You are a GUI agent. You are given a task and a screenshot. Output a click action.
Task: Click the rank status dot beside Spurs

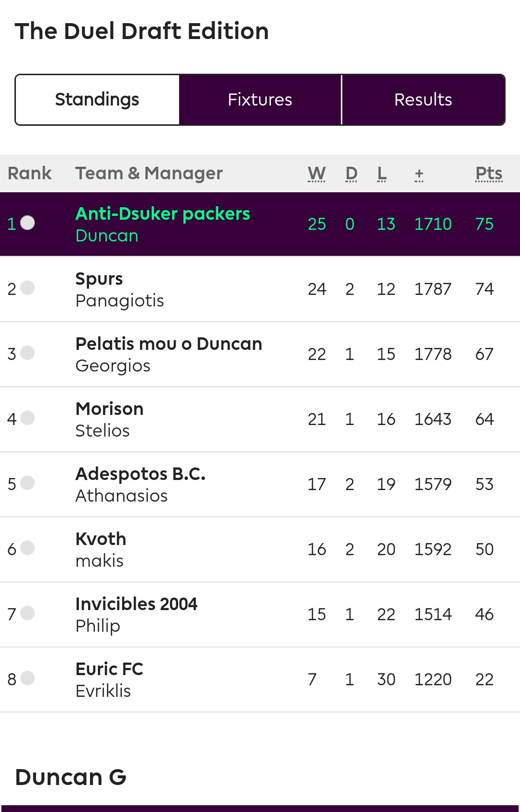tap(27, 288)
